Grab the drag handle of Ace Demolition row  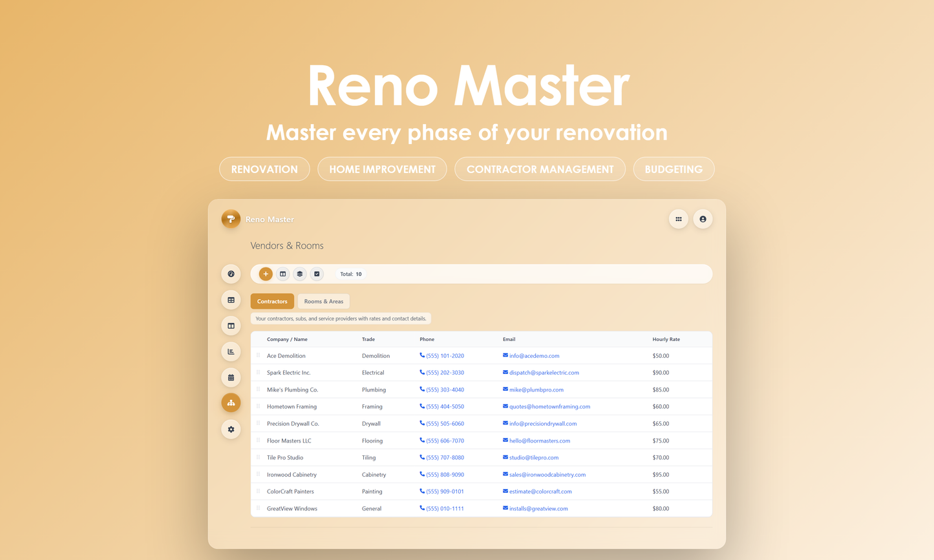coord(258,355)
